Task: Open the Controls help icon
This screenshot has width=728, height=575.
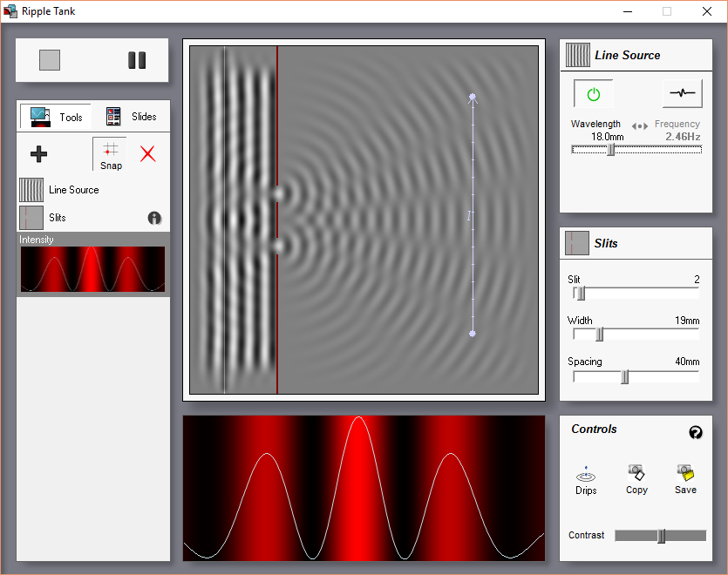Action: [695, 432]
